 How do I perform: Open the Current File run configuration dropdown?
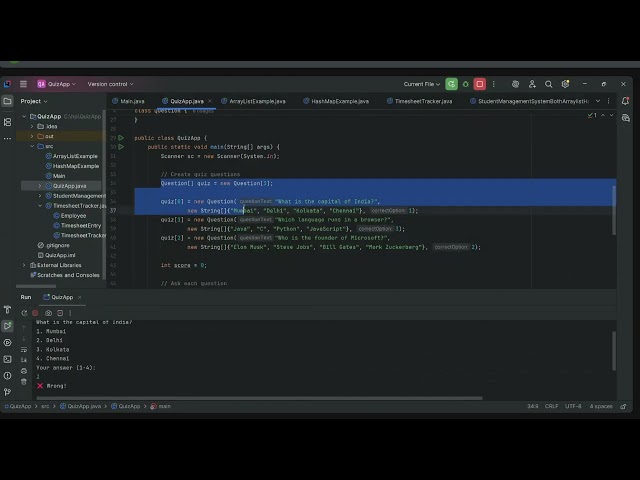pos(422,84)
